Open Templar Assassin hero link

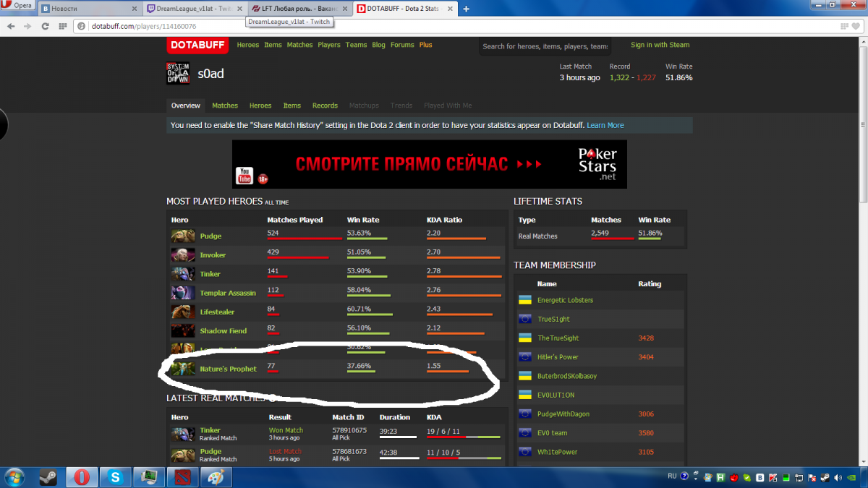pyautogui.click(x=228, y=293)
